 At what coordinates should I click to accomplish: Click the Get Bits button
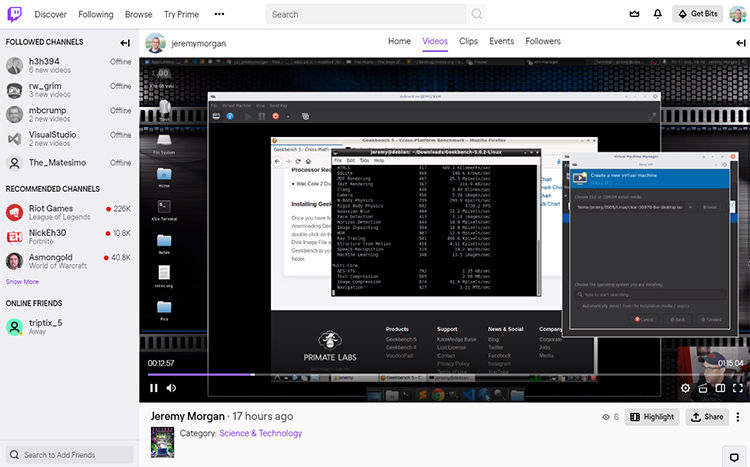click(x=697, y=14)
